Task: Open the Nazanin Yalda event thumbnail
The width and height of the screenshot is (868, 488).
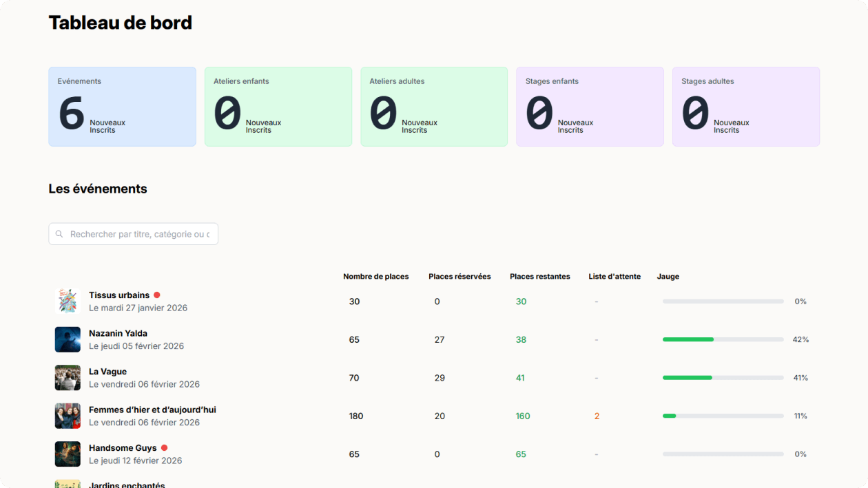Action: click(68, 339)
